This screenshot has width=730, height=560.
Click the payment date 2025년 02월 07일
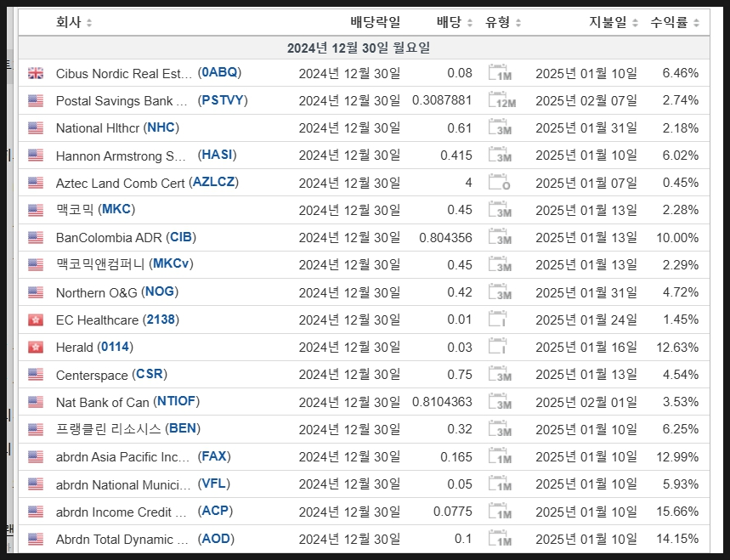(586, 100)
